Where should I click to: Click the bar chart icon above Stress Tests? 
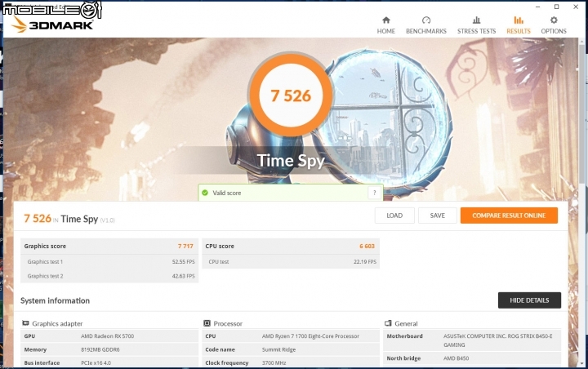pos(476,20)
